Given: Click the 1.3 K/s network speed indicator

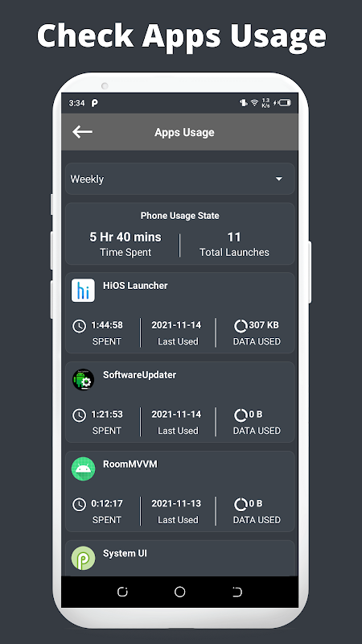Looking at the screenshot, I should click(x=265, y=103).
